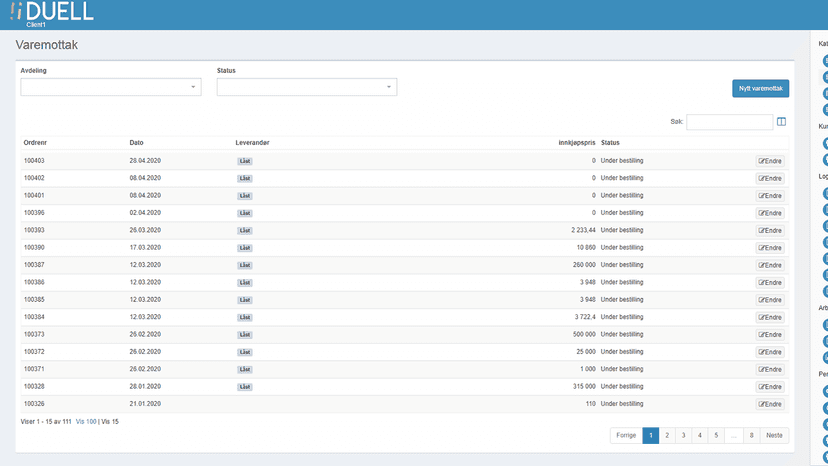Sort by the Ordrenr column header
The height and width of the screenshot is (466, 828).
(x=35, y=143)
